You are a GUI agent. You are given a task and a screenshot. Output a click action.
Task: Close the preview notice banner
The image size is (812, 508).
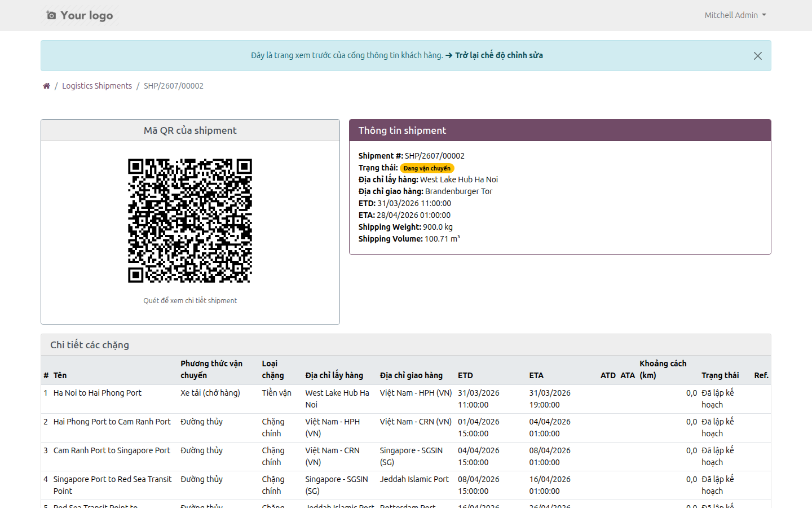pyautogui.click(x=758, y=56)
